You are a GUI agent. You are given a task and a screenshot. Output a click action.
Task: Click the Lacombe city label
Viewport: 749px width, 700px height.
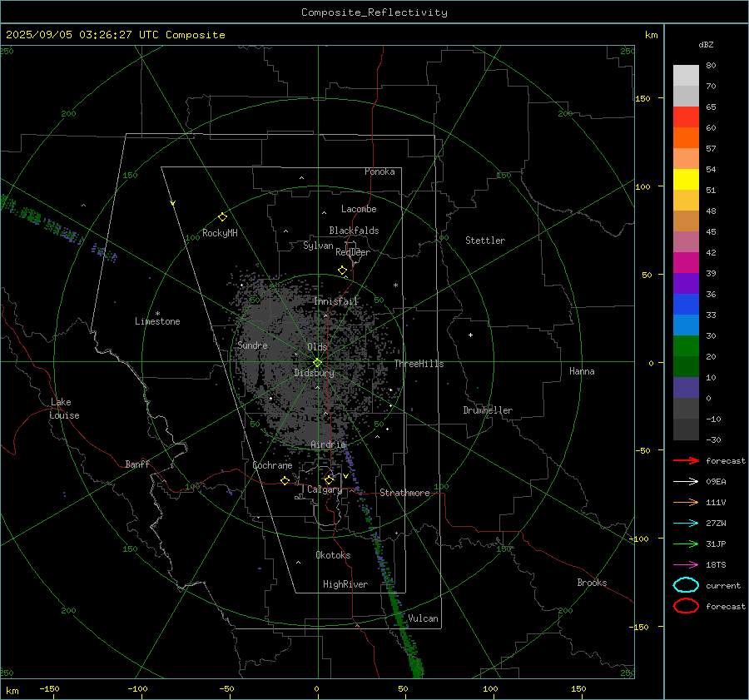pyautogui.click(x=359, y=209)
